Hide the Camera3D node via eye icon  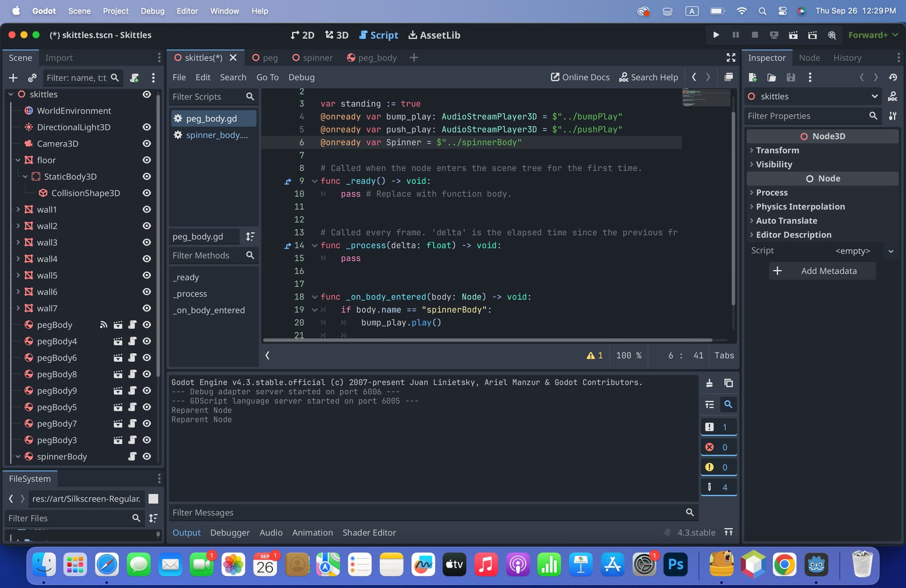pyautogui.click(x=147, y=143)
